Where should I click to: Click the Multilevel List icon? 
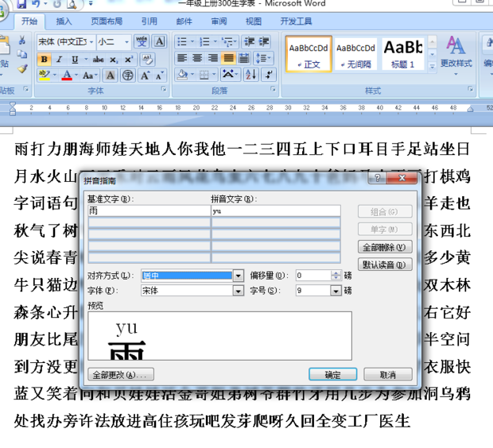point(227,41)
